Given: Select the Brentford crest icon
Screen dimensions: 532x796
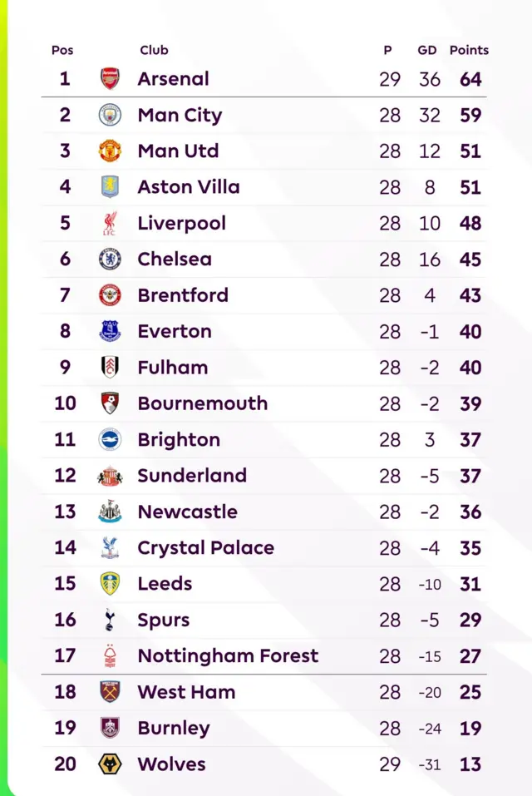Looking at the screenshot, I should (110, 295).
